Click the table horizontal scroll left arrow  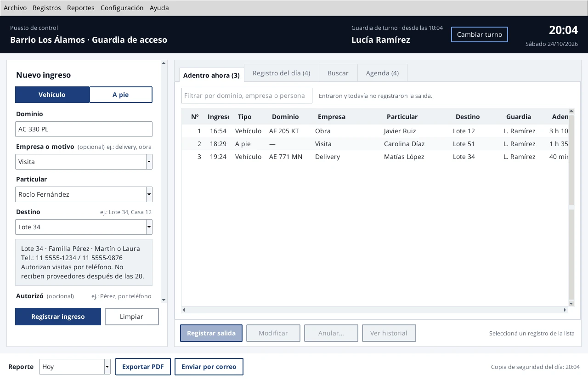(x=184, y=310)
